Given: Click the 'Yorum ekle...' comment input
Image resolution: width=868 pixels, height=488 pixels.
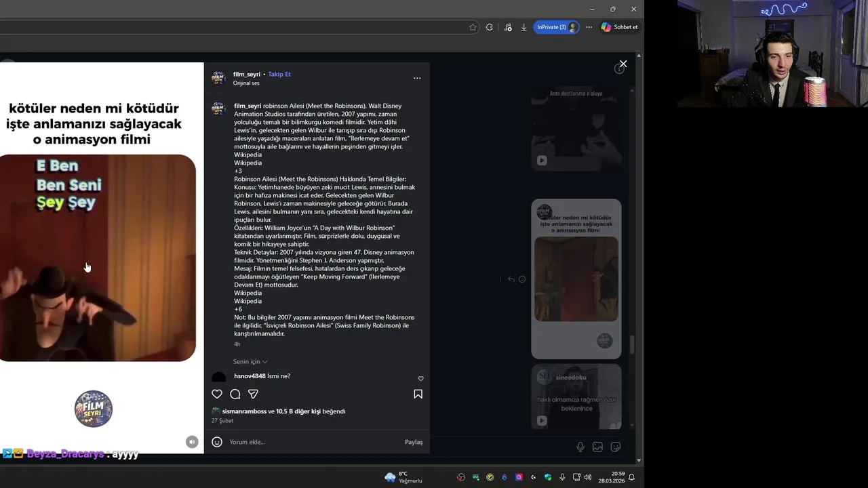Looking at the screenshot, I should (x=312, y=442).
